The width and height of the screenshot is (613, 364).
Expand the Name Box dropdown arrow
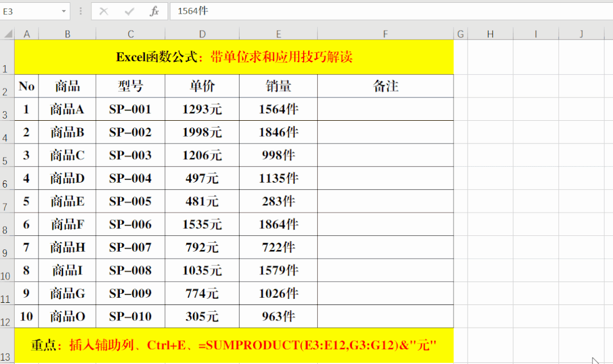point(64,11)
